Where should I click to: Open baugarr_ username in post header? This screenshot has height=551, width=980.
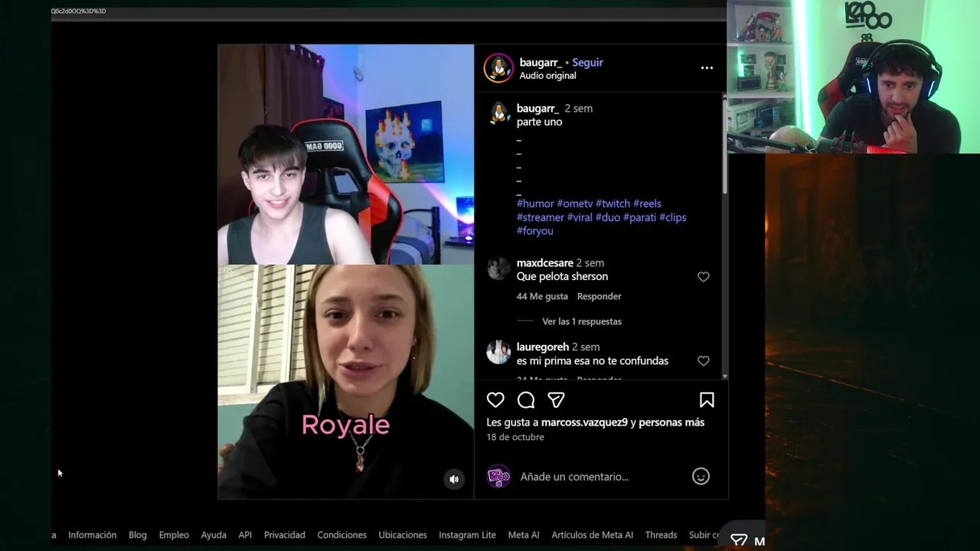[x=541, y=63]
